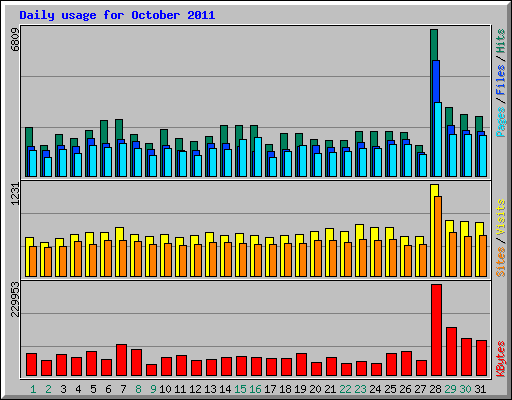This screenshot has height=400, width=512.
Task: Click day label 21 on the x-axis
Action: tap(330, 389)
